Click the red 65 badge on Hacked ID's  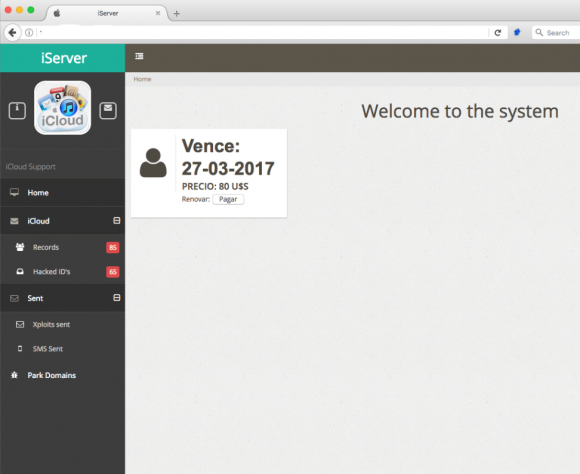pyautogui.click(x=113, y=272)
